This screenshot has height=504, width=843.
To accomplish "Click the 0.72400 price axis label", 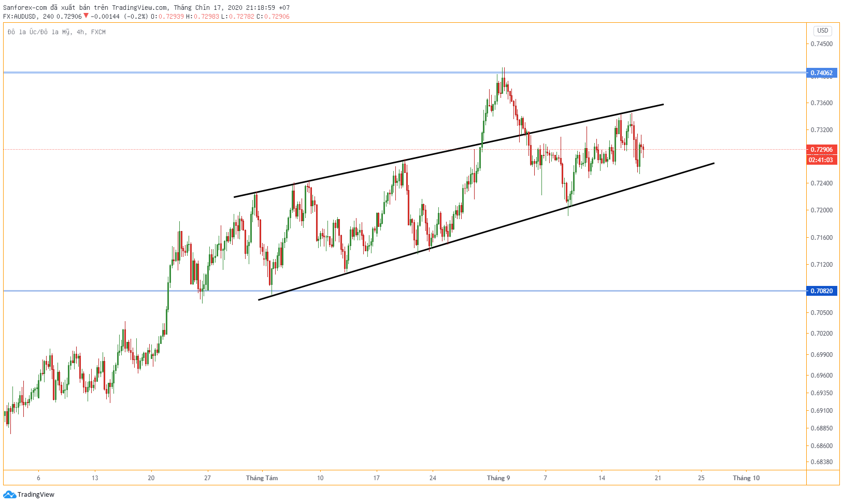I will [822, 183].
